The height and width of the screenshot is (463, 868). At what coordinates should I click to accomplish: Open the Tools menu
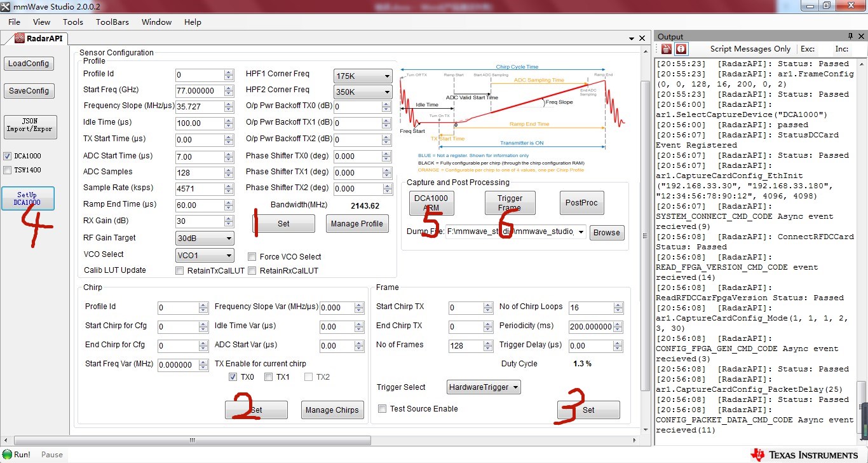click(73, 22)
